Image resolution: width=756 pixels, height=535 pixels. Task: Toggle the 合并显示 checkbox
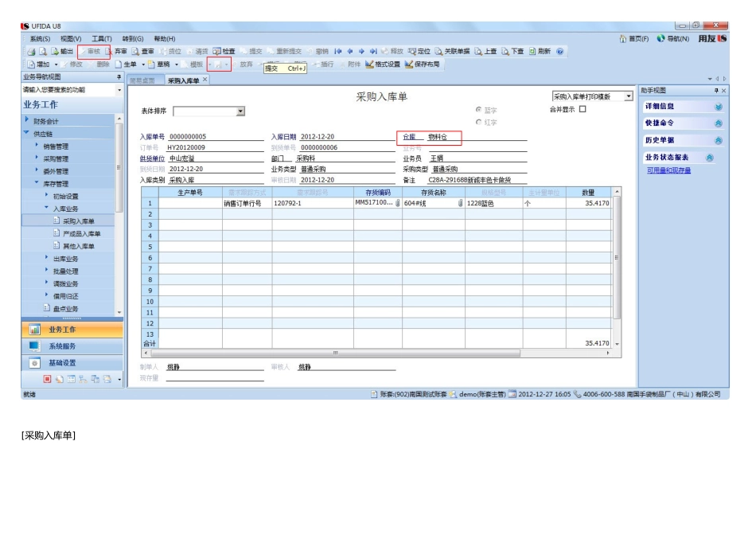(583, 109)
